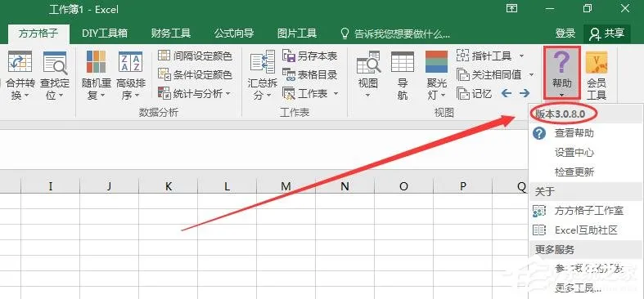Toggle the 聚光灯 spotlight icon
The width and height of the screenshot is (644, 299).
pos(437,62)
